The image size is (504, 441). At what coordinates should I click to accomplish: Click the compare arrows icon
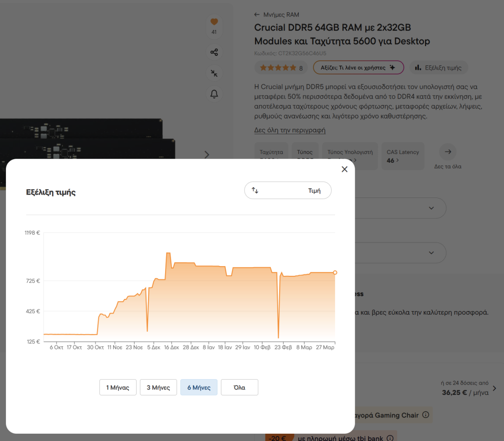coord(214,73)
